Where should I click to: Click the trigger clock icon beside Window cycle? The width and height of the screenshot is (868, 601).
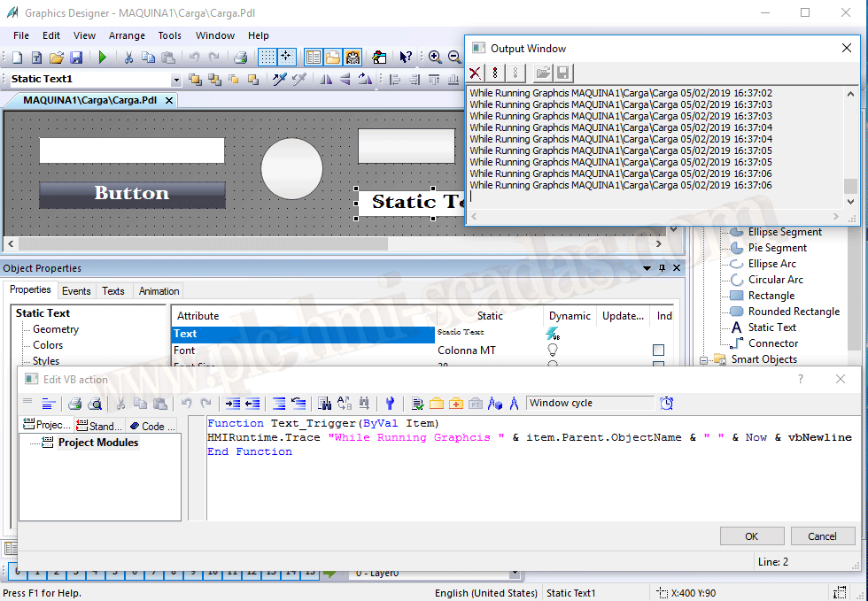point(666,404)
